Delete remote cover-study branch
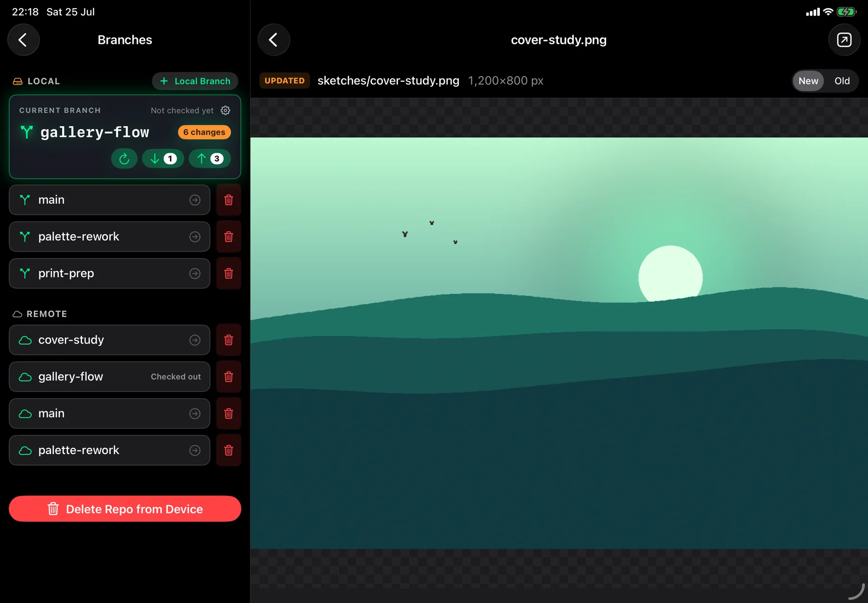 (229, 340)
